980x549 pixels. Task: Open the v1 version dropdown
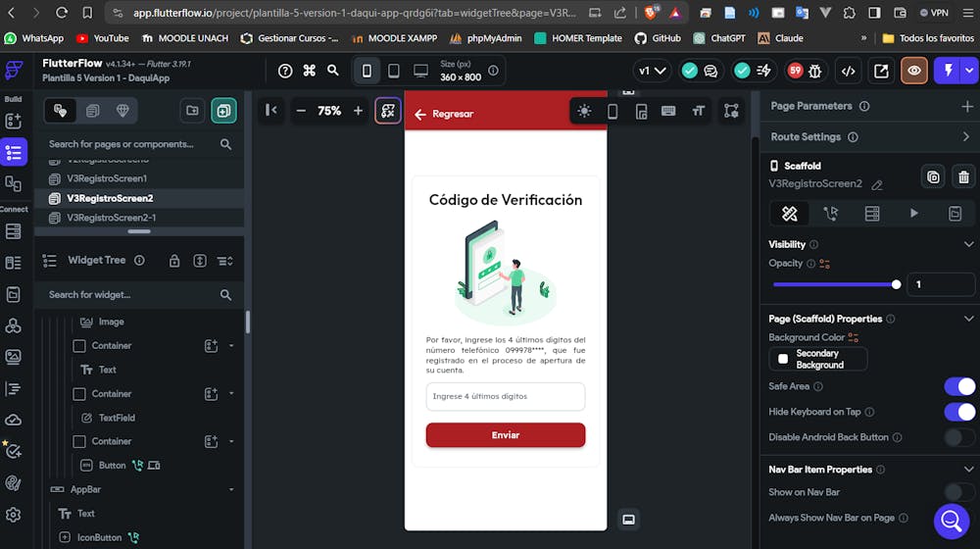[652, 71]
